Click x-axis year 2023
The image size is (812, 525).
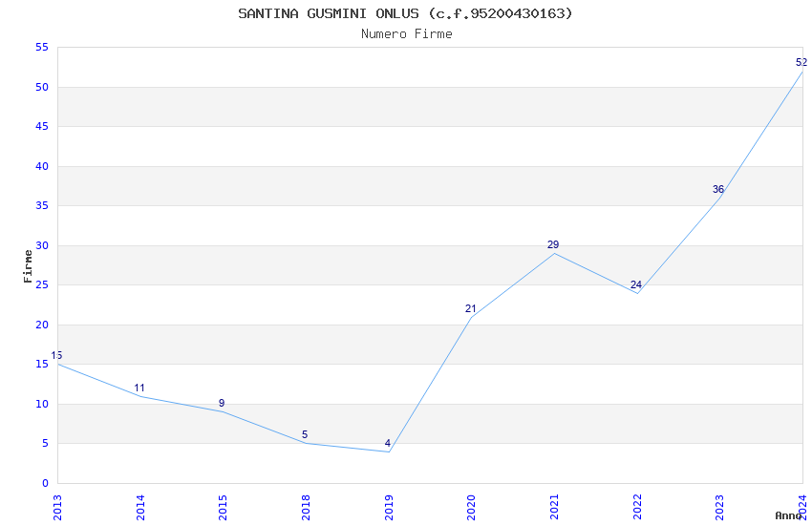pos(720,508)
